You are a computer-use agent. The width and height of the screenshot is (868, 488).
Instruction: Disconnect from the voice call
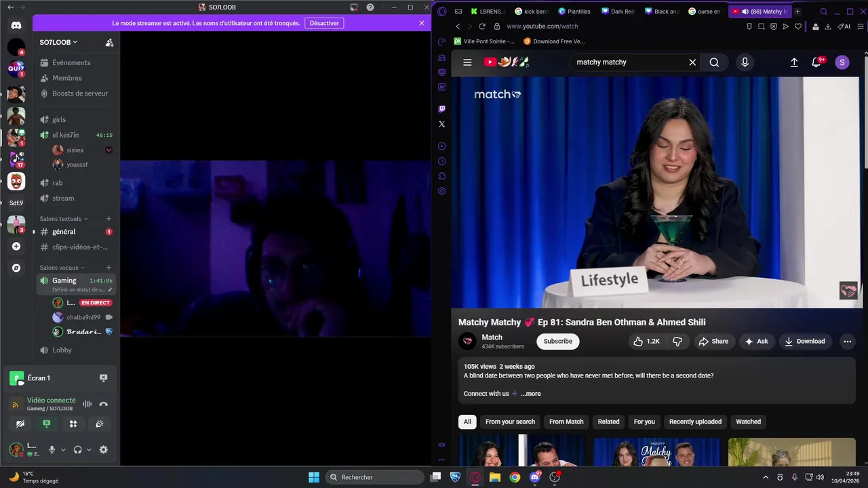(x=103, y=404)
